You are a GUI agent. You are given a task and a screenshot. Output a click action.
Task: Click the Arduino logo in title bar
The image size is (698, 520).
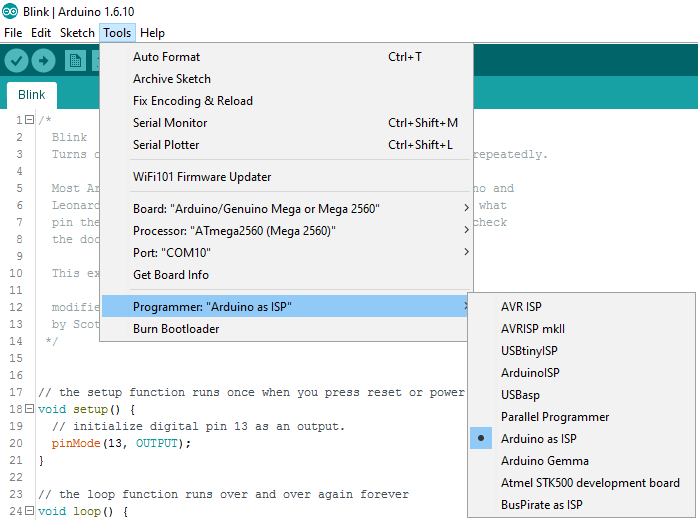tap(9, 10)
